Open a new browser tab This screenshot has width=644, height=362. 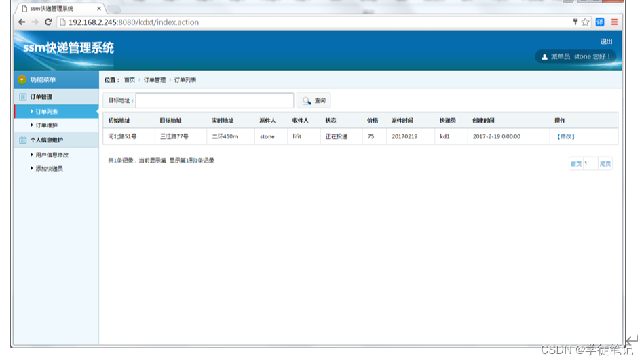pyautogui.click(x=114, y=9)
